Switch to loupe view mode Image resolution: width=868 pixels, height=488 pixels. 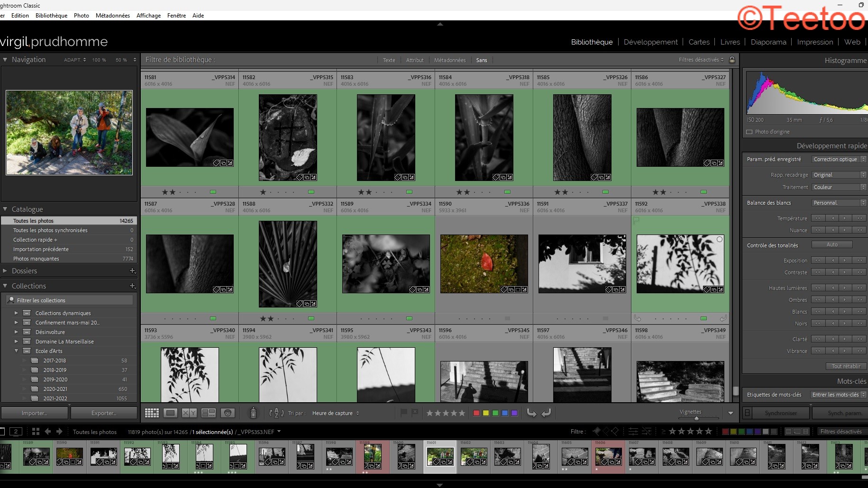click(170, 413)
